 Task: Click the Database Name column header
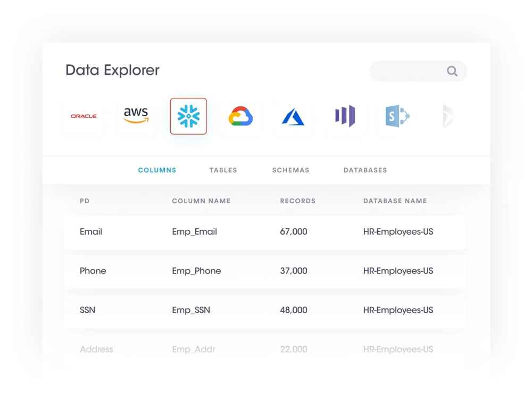(395, 201)
